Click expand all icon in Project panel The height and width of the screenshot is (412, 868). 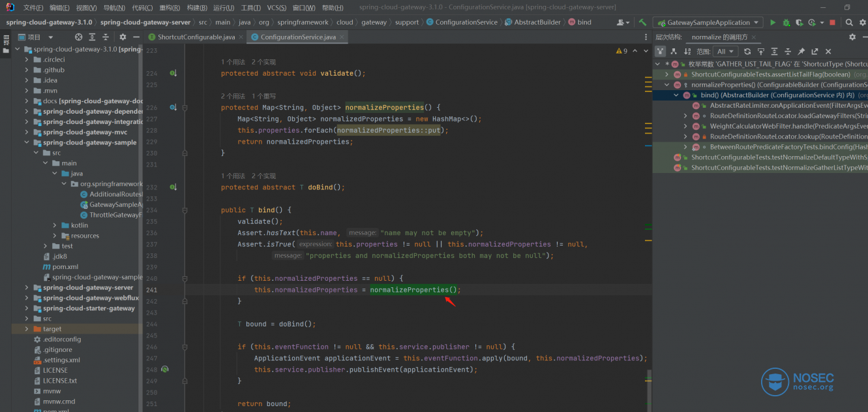pyautogui.click(x=92, y=37)
